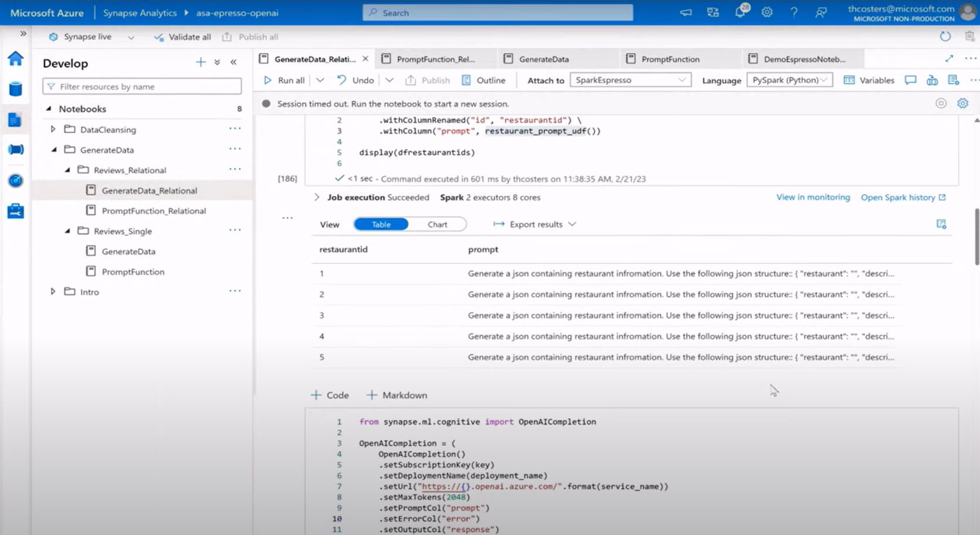Viewport: 980px width, 535px height.
Task: Open the PromptFunction_Relational notebook
Action: click(x=154, y=211)
